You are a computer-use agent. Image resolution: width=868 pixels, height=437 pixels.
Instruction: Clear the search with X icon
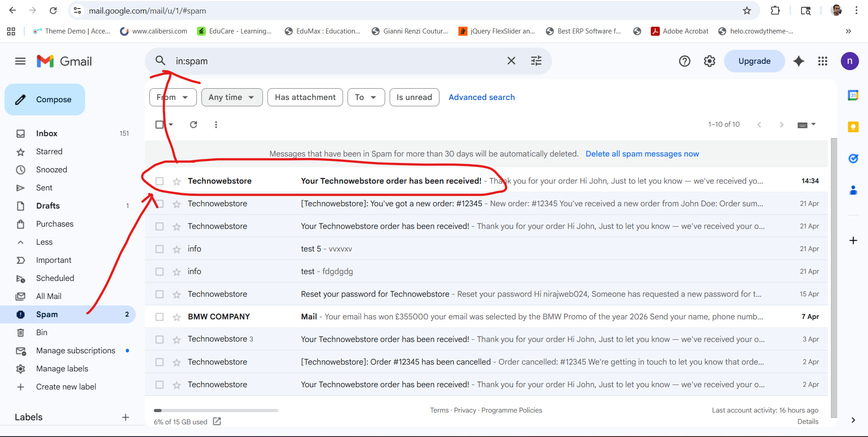pos(511,61)
